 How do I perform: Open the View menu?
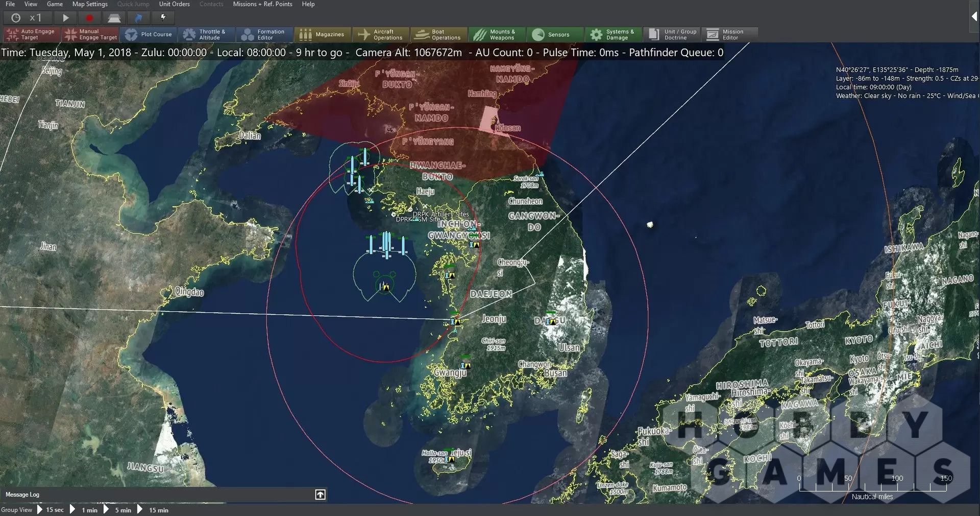pos(31,4)
